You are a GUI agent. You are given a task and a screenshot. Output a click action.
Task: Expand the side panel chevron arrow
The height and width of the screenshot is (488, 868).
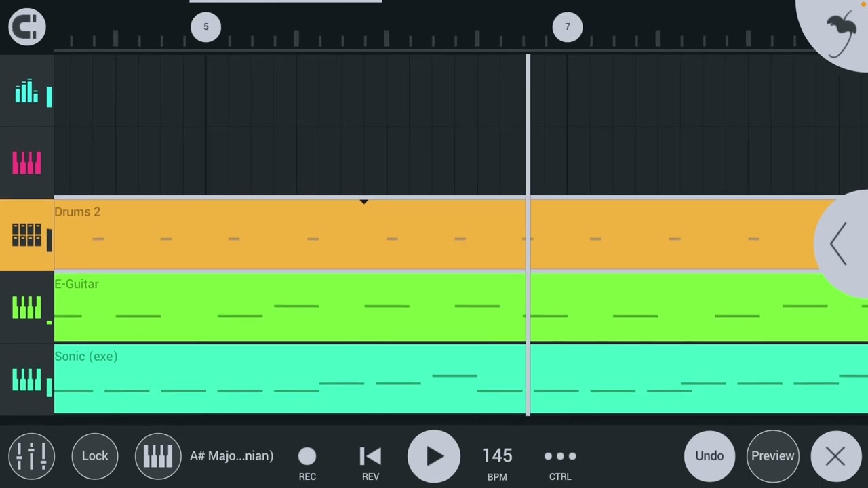coord(840,244)
